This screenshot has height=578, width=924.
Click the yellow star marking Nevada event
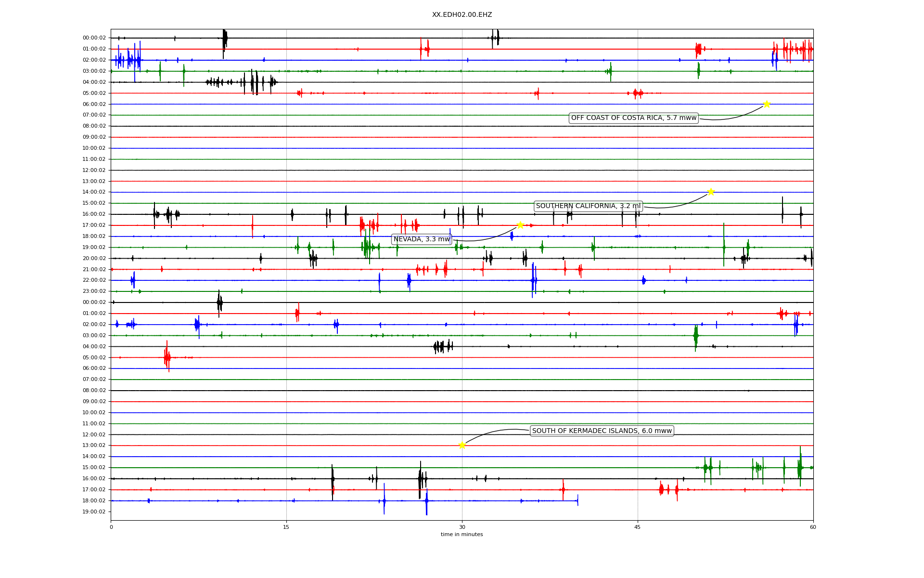click(520, 225)
